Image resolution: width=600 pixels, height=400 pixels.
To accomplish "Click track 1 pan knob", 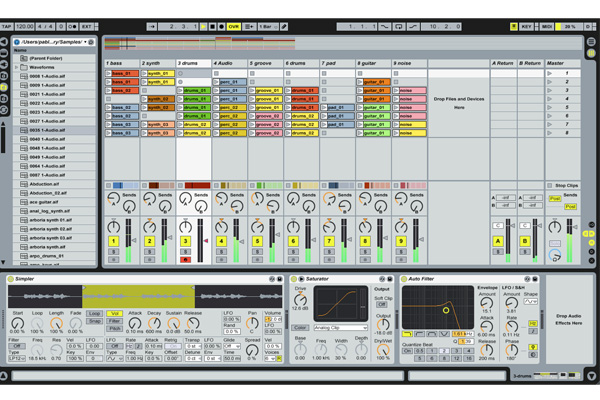I will [114, 227].
